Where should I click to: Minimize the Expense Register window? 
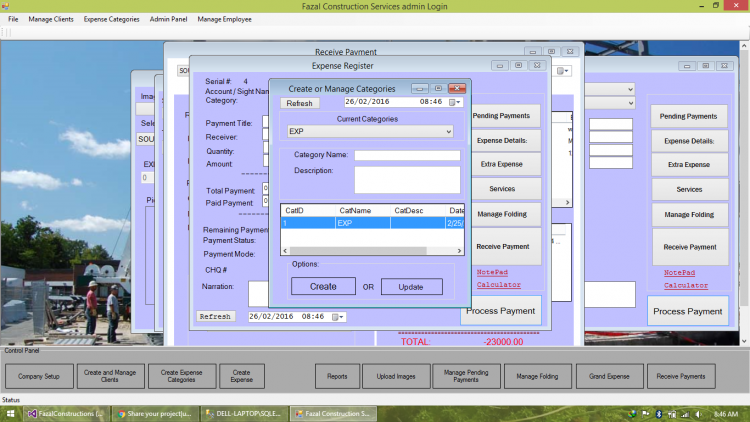point(499,66)
